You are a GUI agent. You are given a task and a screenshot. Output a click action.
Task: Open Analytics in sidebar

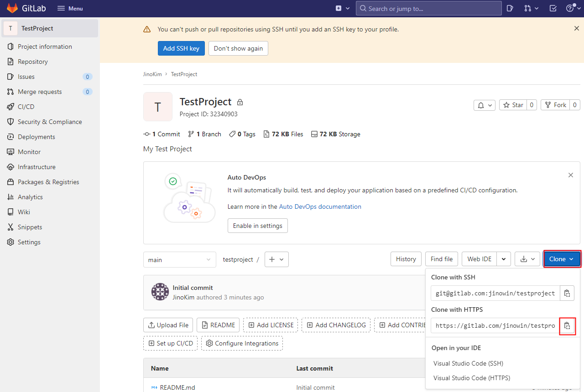click(50, 197)
